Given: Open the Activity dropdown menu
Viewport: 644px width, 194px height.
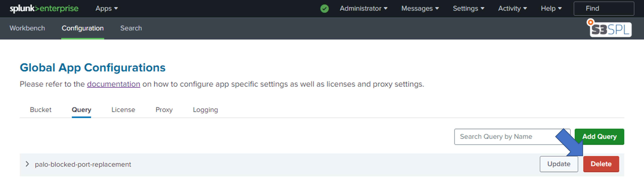Looking at the screenshot, I should (512, 9).
